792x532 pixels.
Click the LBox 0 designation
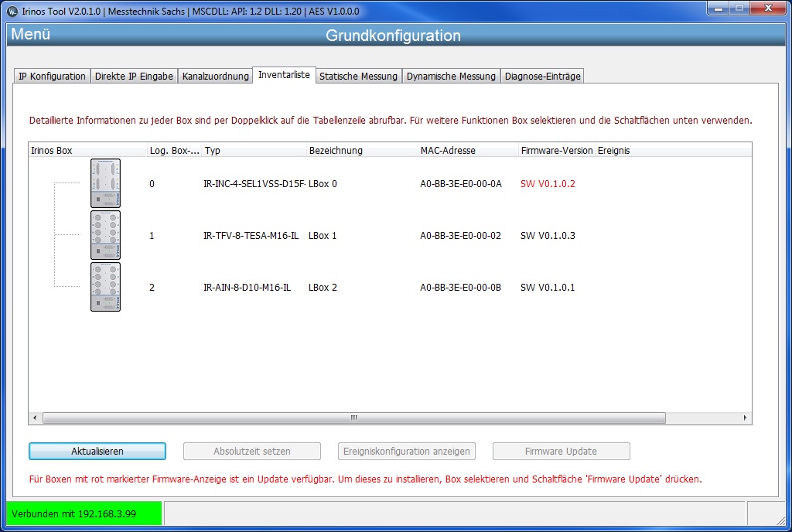point(323,184)
